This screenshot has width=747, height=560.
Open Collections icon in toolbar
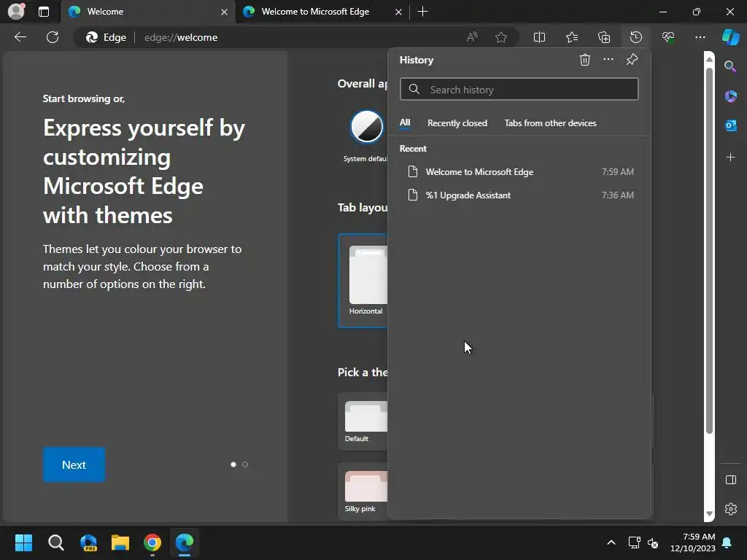tap(603, 37)
